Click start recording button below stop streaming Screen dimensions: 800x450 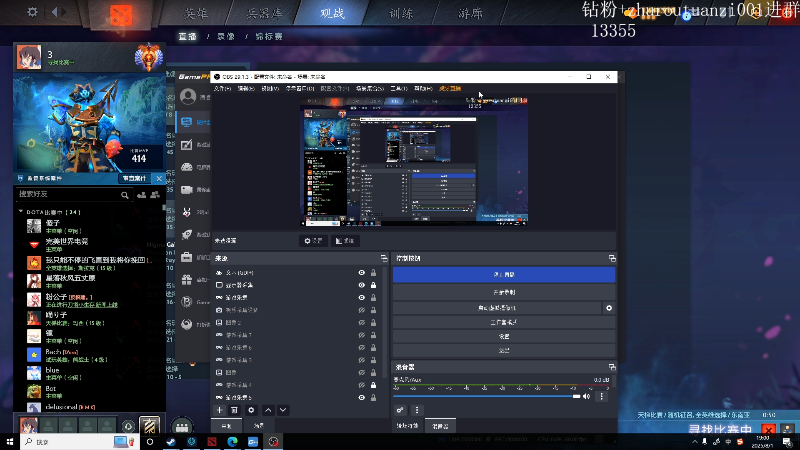[x=504, y=292]
